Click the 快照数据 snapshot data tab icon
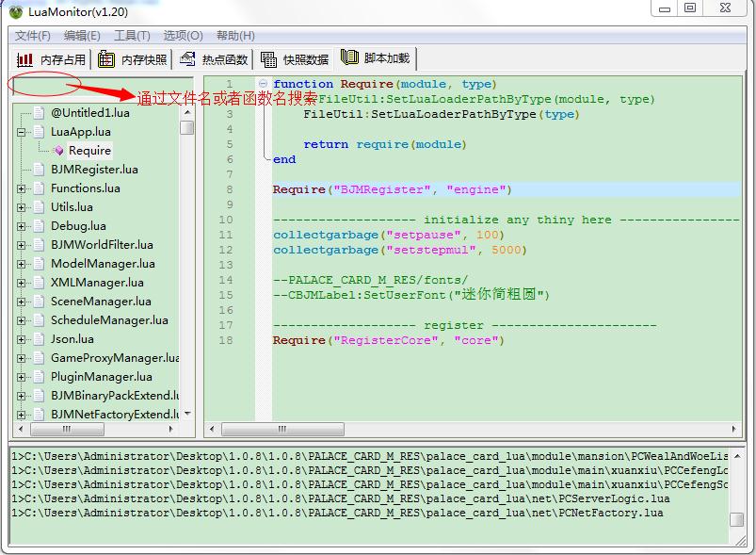 [269, 59]
